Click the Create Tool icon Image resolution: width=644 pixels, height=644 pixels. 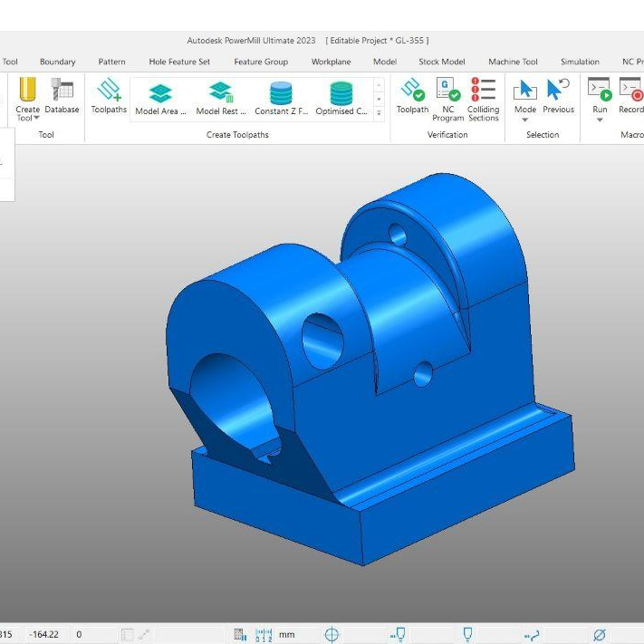click(27, 91)
